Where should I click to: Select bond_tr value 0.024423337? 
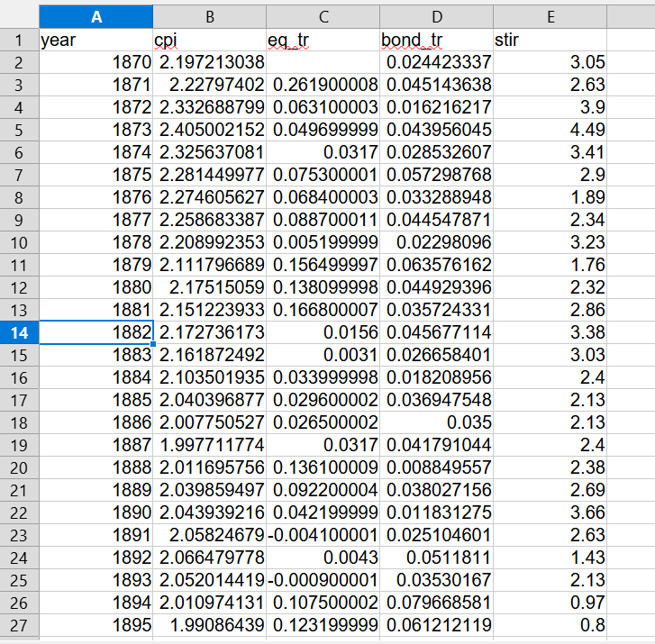click(437, 63)
